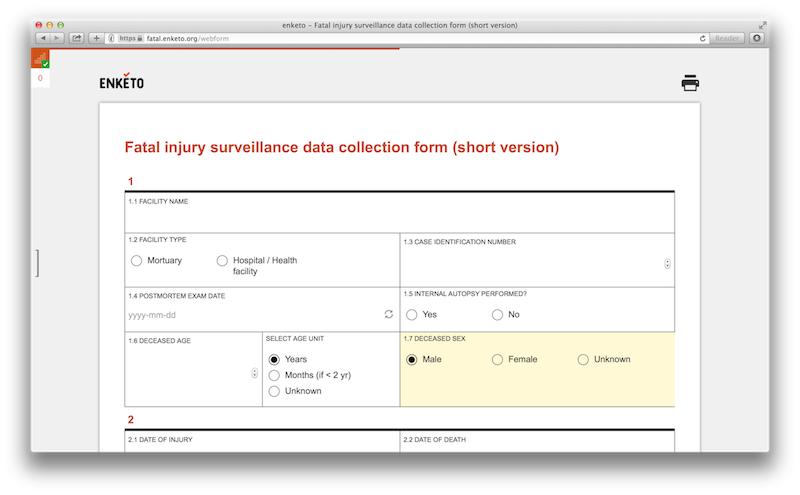Screen dimensions: 800x495
Task: Open the orange offline queue icon
Action: (x=40, y=59)
